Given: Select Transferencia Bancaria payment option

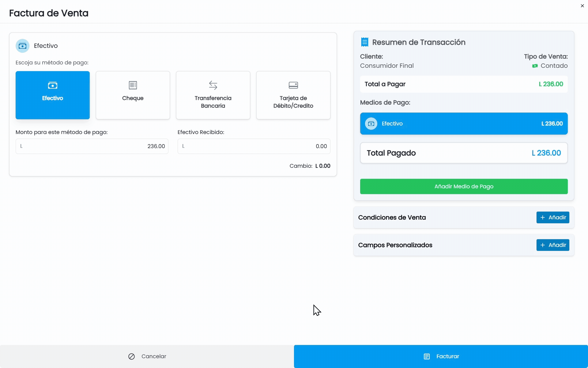Looking at the screenshot, I should click(x=213, y=95).
